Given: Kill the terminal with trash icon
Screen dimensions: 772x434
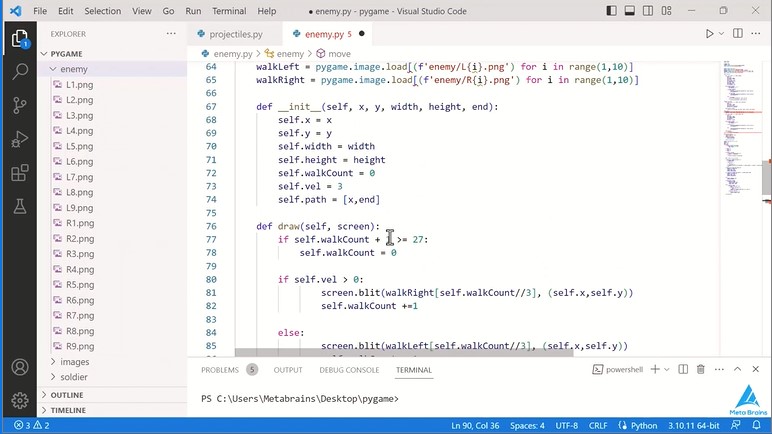Looking at the screenshot, I should tap(701, 369).
